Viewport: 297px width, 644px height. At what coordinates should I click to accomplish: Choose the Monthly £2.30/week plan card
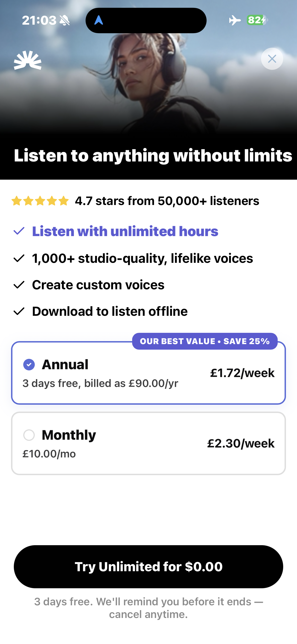pos(148,443)
